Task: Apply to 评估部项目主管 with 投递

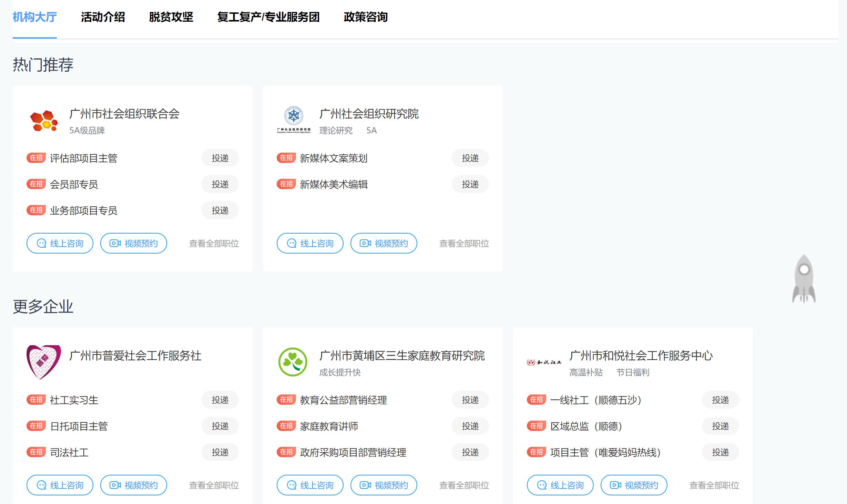Action: pos(220,158)
